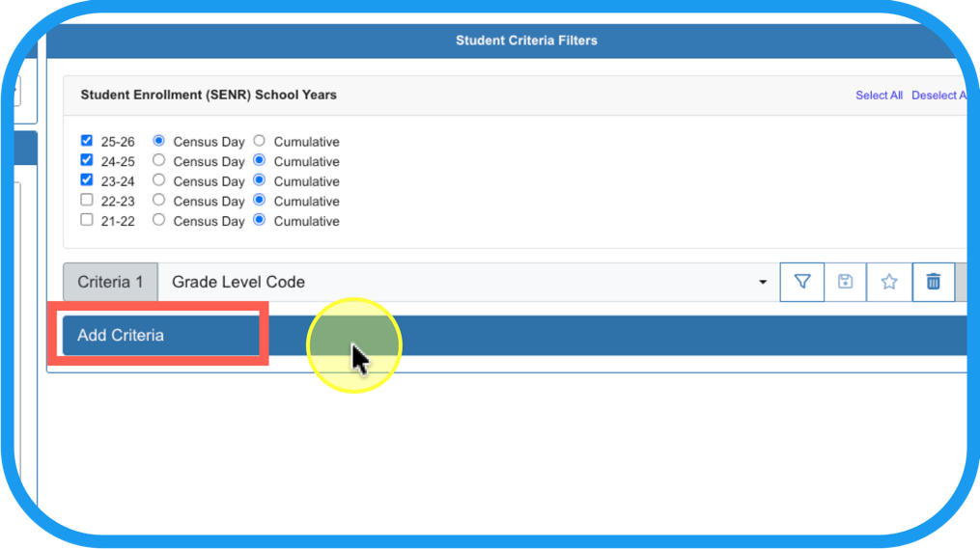Viewport: 980px width, 549px height.
Task: Click the Student Criteria Filters header bar
Action: click(526, 41)
